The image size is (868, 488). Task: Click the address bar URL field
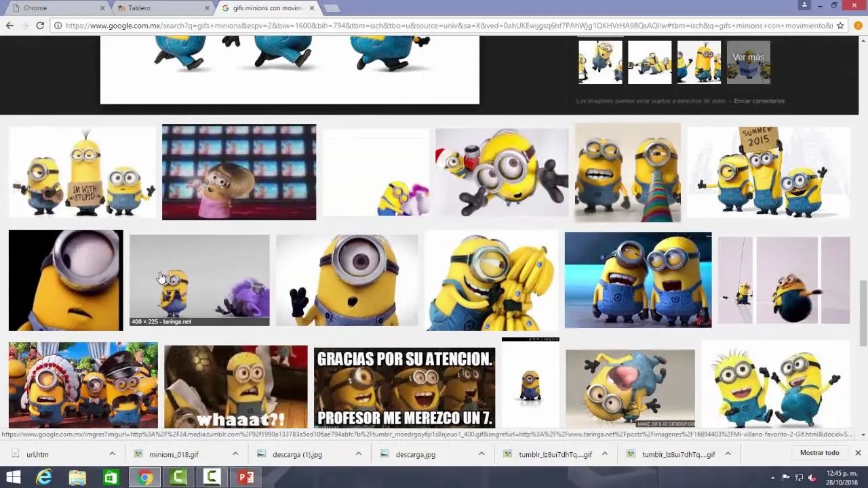[x=448, y=26]
